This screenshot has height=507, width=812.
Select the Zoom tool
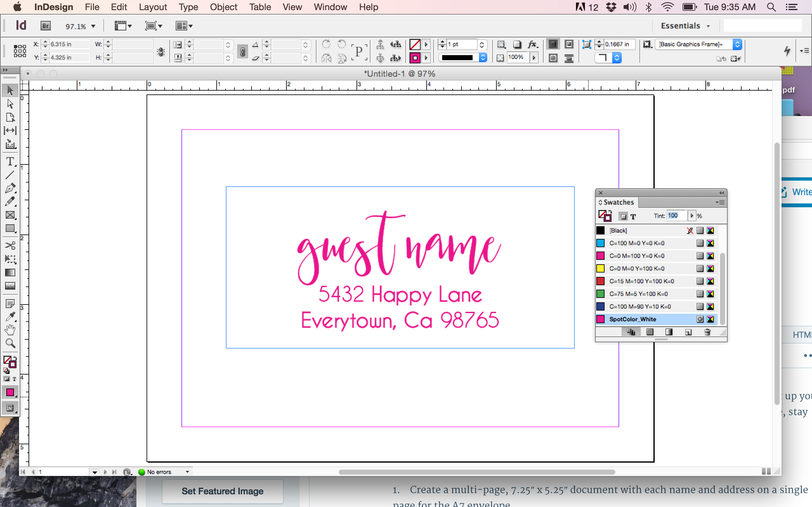[x=10, y=343]
